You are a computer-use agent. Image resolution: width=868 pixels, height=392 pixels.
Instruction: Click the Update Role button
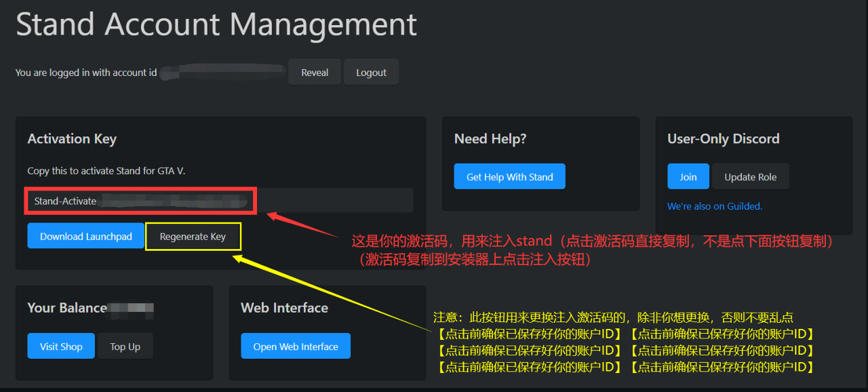[x=750, y=177]
